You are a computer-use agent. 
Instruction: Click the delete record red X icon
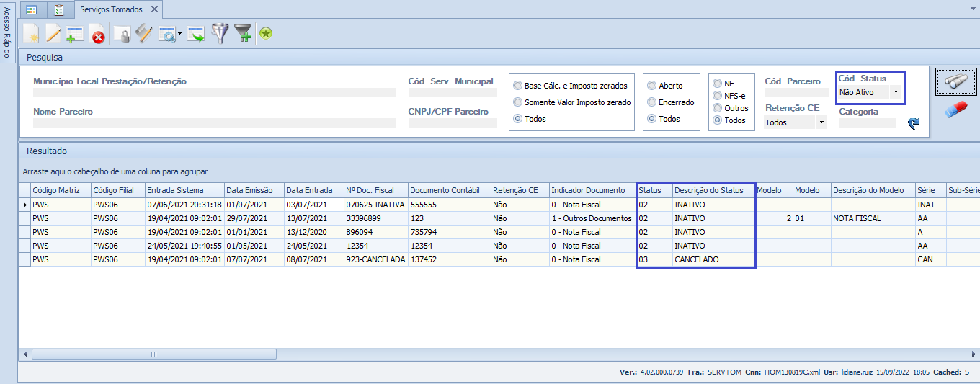pos(97,34)
